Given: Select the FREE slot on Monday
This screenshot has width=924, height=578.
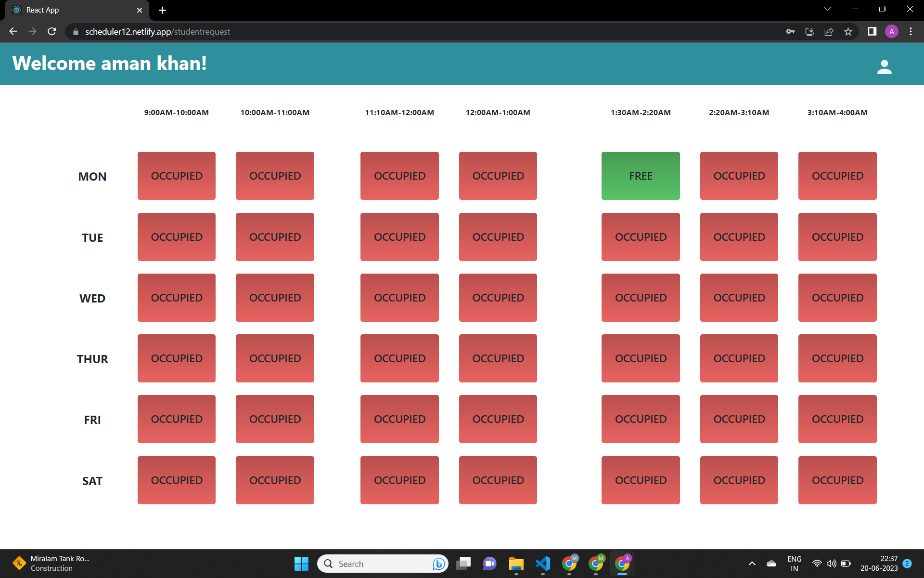Looking at the screenshot, I should [641, 176].
